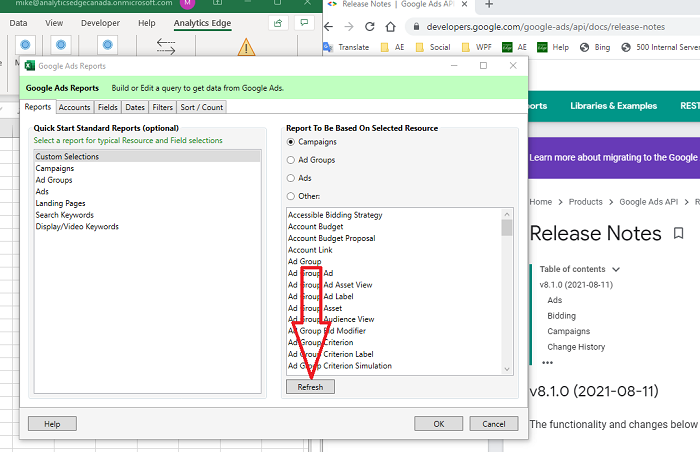
Task: Click the Home breadcrumb link
Action: coord(541,202)
